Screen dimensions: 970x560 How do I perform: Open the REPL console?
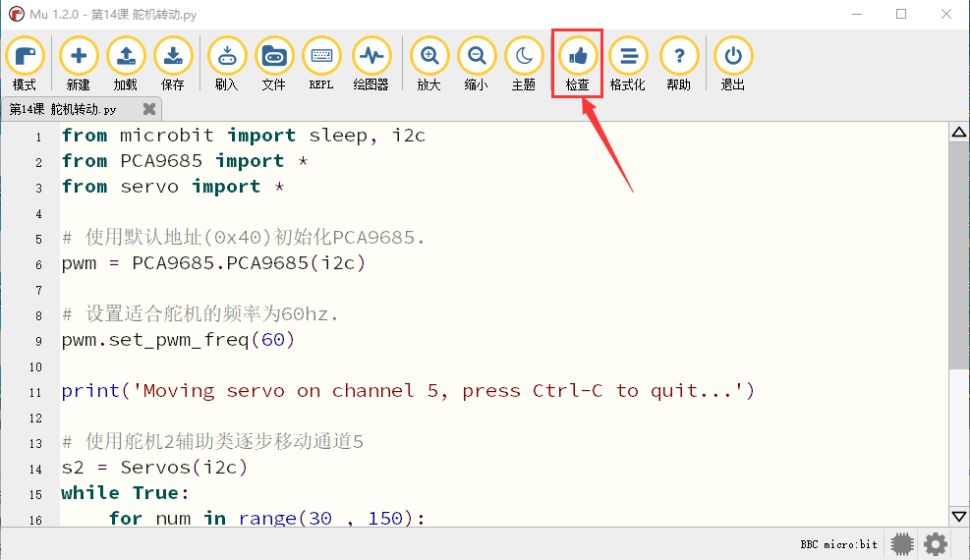coord(321,64)
